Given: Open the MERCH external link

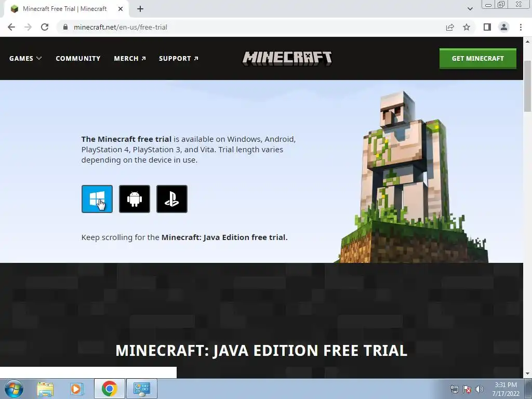Looking at the screenshot, I should click(x=130, y=58).
